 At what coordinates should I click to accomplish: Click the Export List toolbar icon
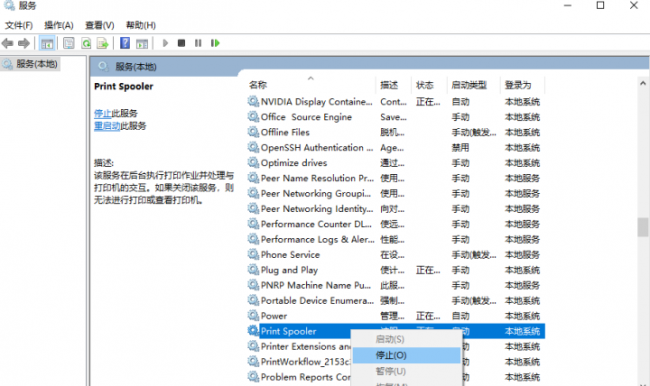[102, 43]
